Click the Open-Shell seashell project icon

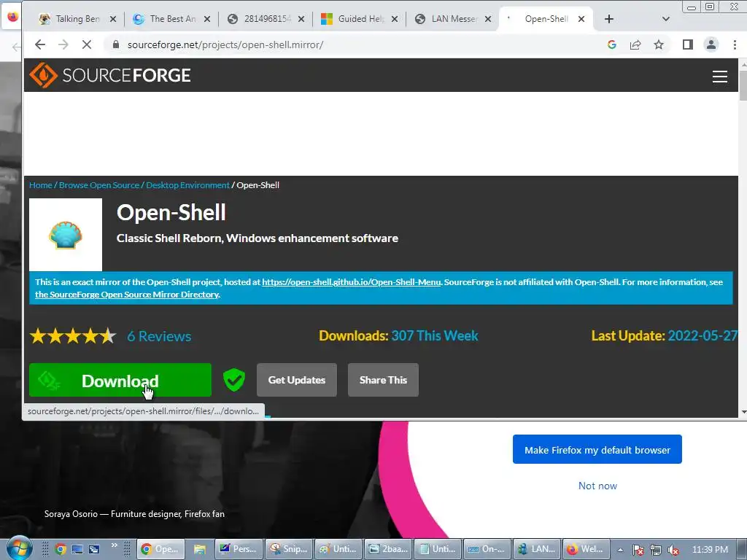pyautogui.click(x=66, y=235)
